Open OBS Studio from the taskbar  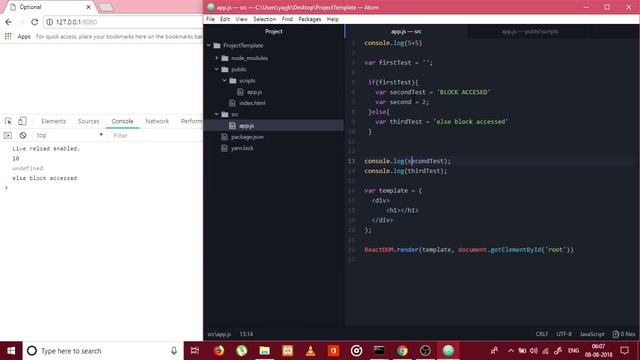(425, 351)
